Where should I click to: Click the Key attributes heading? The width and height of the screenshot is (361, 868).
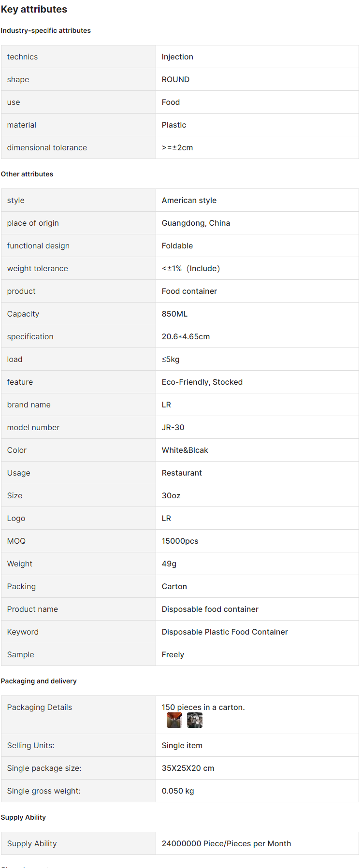[34, 9]
